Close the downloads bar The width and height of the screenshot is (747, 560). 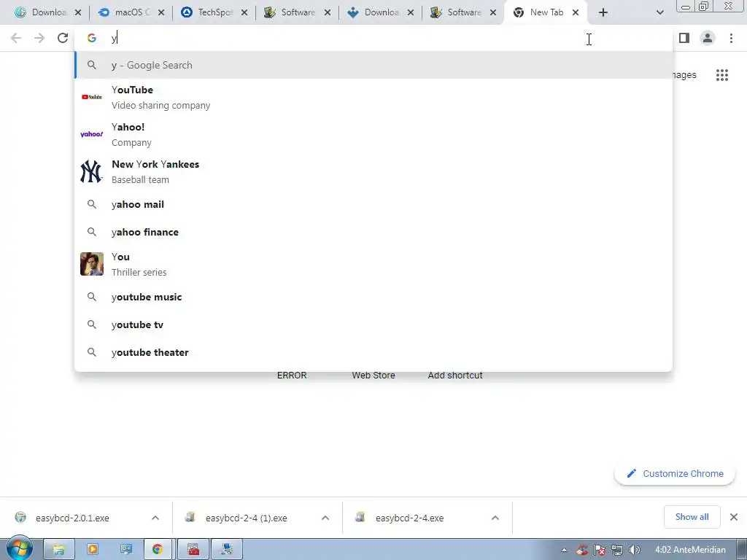click(x=734, y=517)
